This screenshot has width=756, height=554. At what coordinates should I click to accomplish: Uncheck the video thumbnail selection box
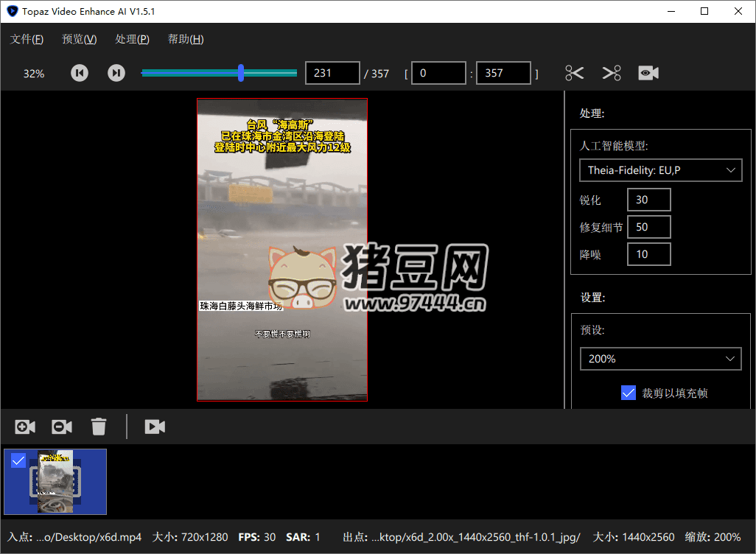click(18, 460)
